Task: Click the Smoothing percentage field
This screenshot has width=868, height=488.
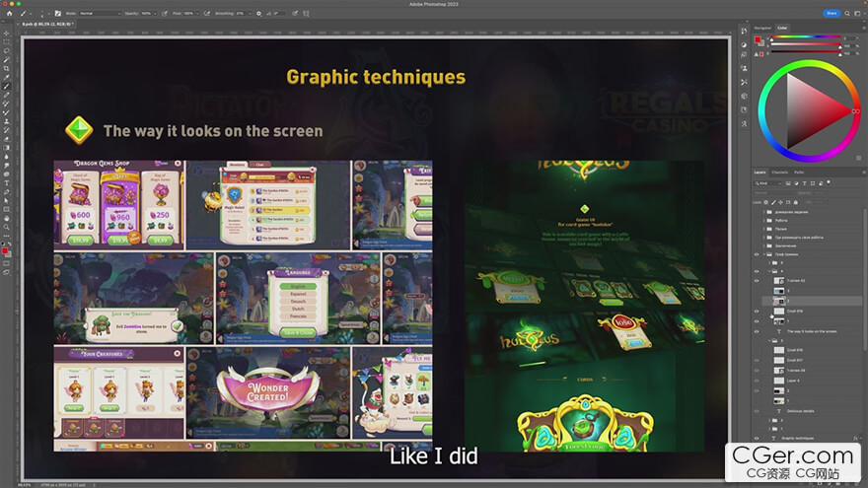Action: coord(242,13)
